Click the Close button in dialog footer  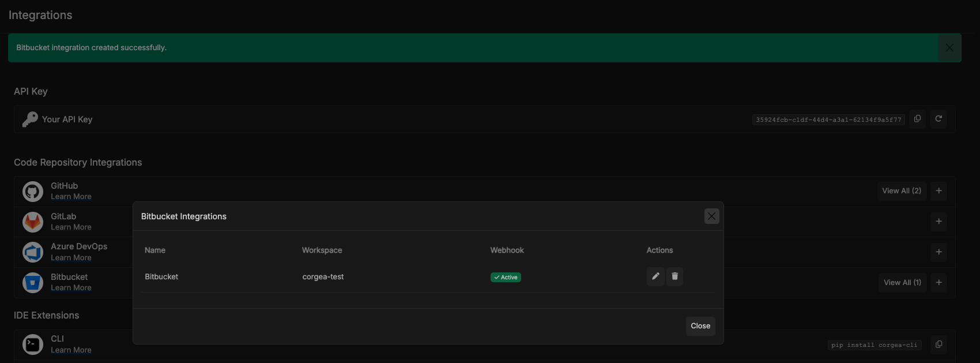coord(700,326)
